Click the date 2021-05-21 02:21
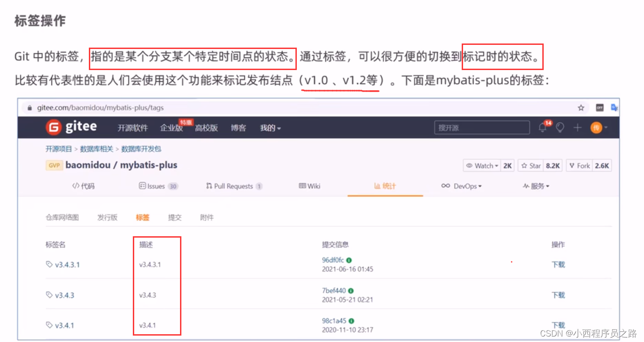This screenshot has height=342, width=644. [x=348, y=299]
